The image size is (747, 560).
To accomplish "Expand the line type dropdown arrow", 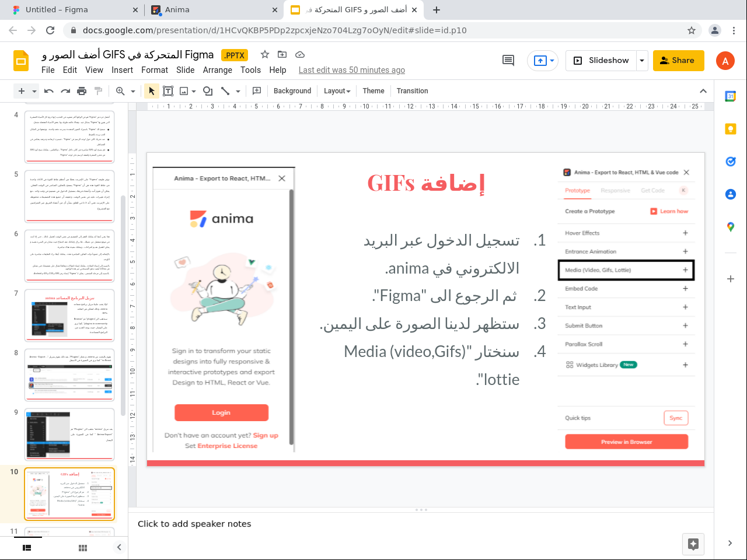I will pyautogui.click(x=238, y=92).
